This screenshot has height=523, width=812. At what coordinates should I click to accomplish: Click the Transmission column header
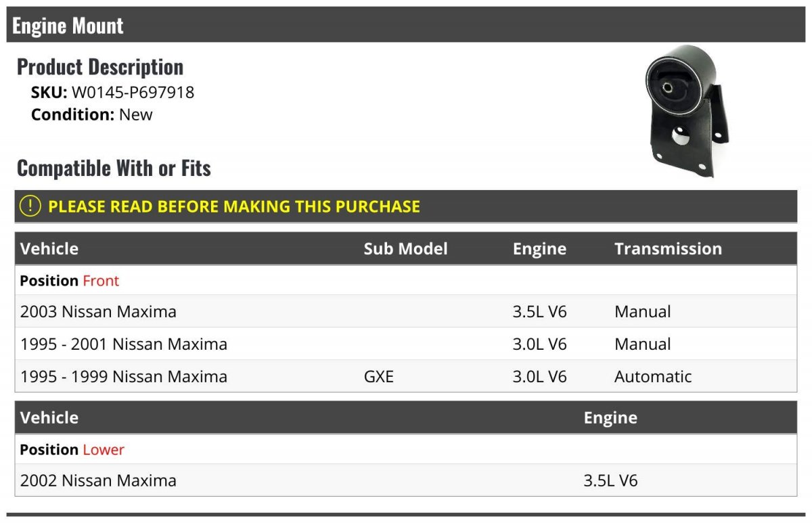click(668, 248)
